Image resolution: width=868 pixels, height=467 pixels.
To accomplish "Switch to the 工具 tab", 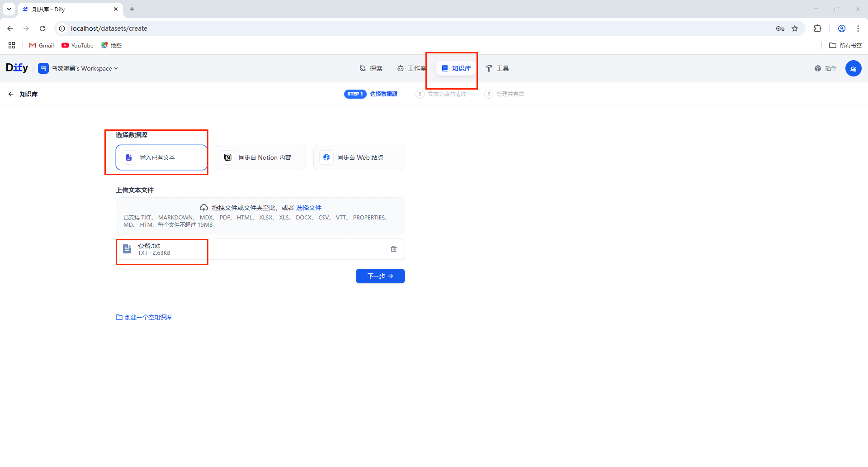I will coord(497,68).
